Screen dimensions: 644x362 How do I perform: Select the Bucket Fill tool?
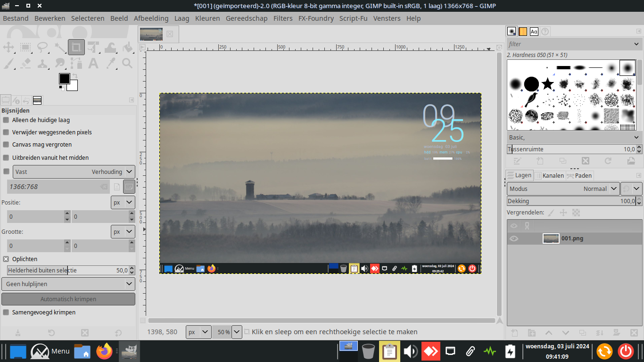tap(127, 47)
